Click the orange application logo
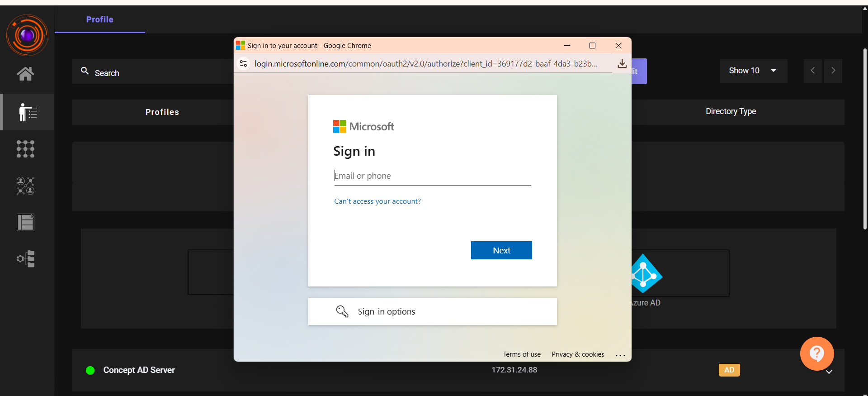The height and width of the screenshot is (396, 868). pyautogui.click(x=27, y=35)
